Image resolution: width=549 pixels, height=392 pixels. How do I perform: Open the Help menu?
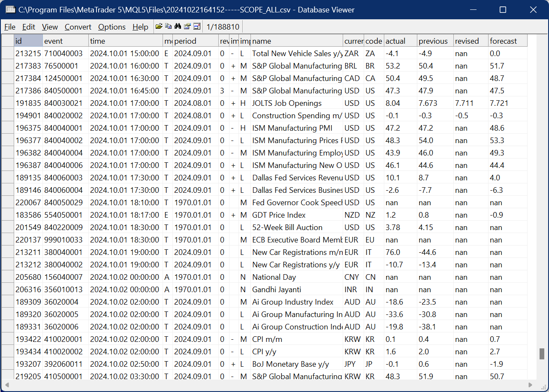coord(140,27)
